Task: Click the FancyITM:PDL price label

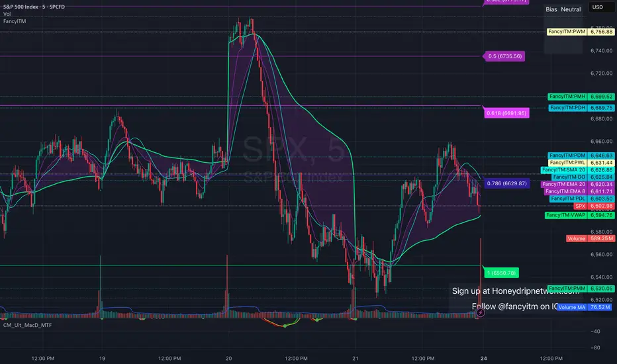Action: point(582,199)
